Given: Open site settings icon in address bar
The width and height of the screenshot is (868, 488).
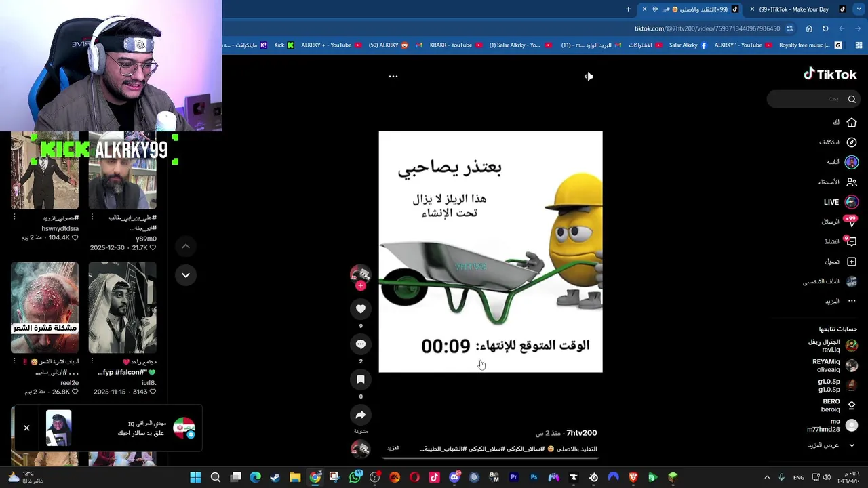Looking at the screenshot, I should point(791,28).
